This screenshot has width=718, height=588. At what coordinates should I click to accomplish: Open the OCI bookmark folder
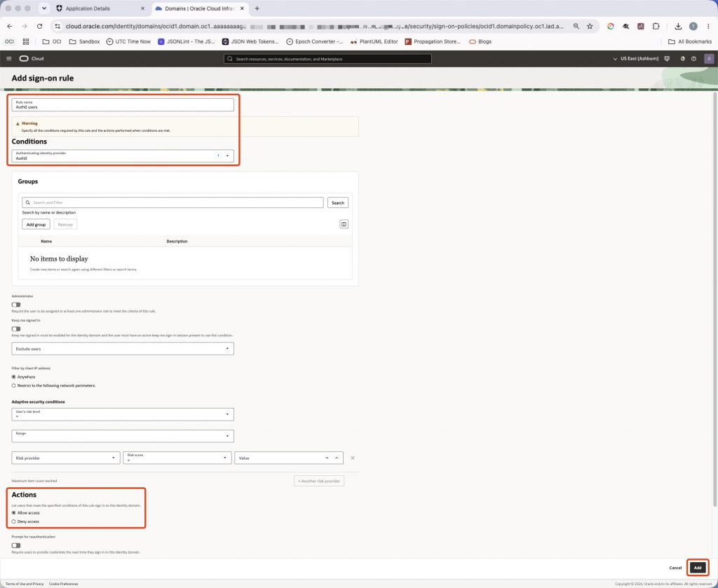point(52,41)
